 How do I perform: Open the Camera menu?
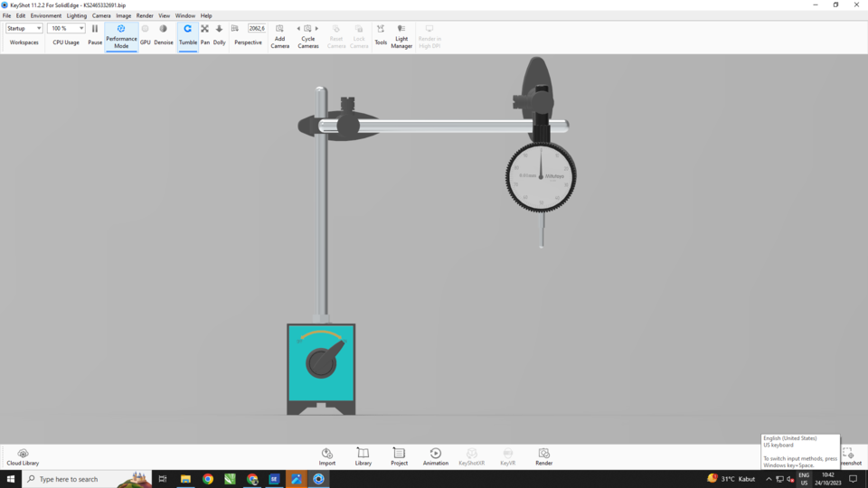click(x=101, y=15)
